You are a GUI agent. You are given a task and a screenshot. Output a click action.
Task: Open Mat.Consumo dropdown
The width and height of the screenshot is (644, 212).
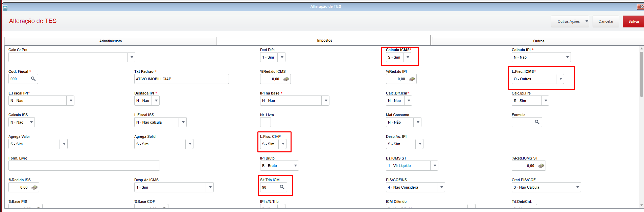(x=418, y=122)
